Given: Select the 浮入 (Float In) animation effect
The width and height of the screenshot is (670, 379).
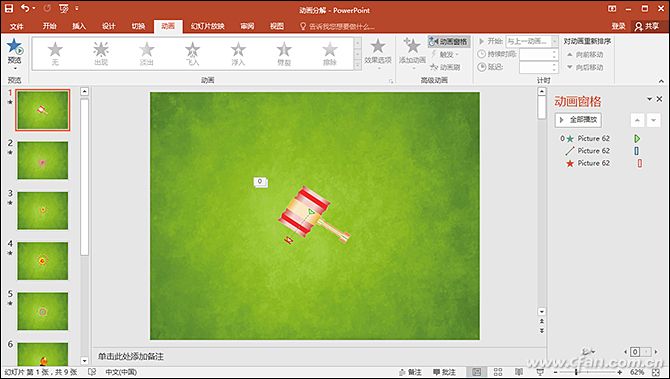Looking at the screenshot, I should click(238, 53).
